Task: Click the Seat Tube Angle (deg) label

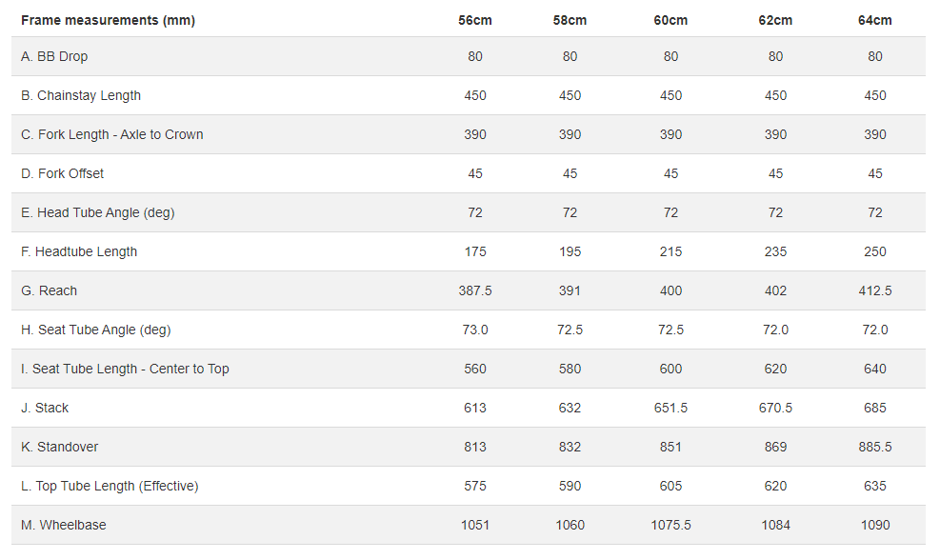Action: click(x=96, y=330)
